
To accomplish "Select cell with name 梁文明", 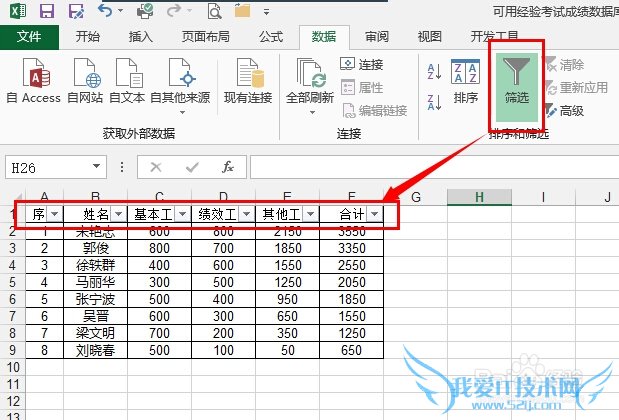I will [96, 333].
